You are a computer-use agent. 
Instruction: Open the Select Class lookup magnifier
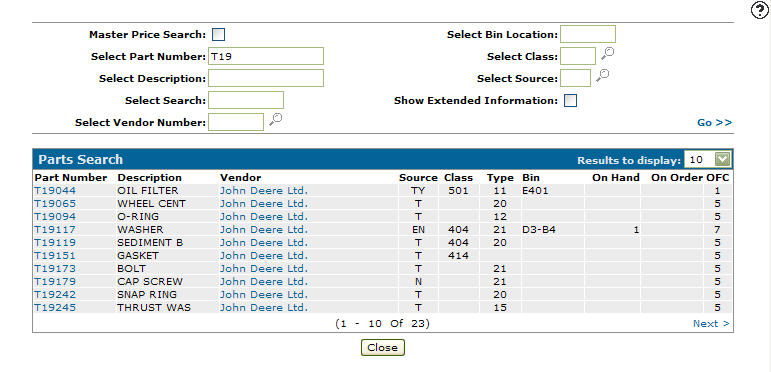[607, 53]
